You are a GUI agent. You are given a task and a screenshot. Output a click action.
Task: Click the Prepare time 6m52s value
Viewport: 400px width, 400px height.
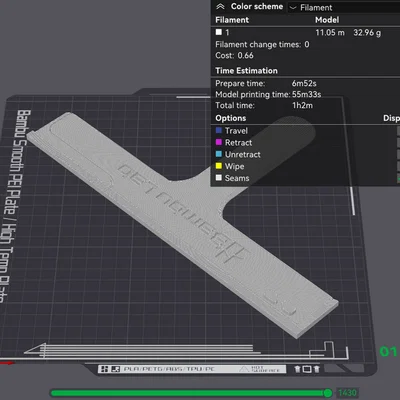[304, 83]
